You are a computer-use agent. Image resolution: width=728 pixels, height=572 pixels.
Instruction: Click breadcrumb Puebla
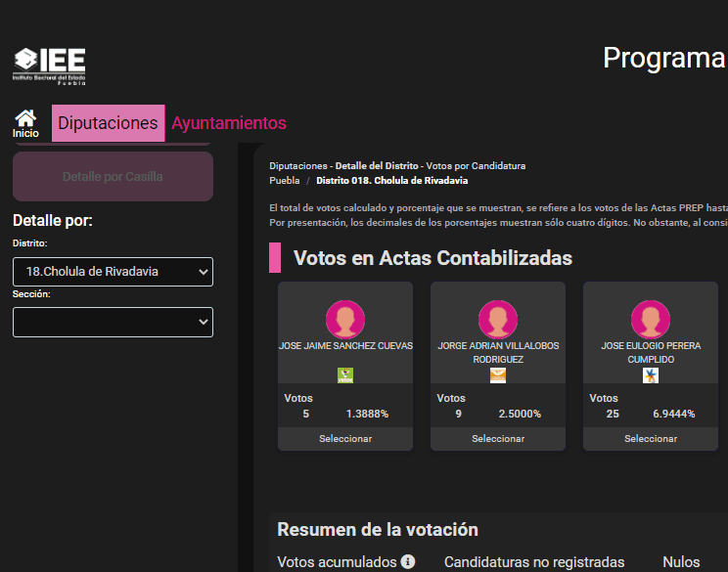click(x=285, y=181)
